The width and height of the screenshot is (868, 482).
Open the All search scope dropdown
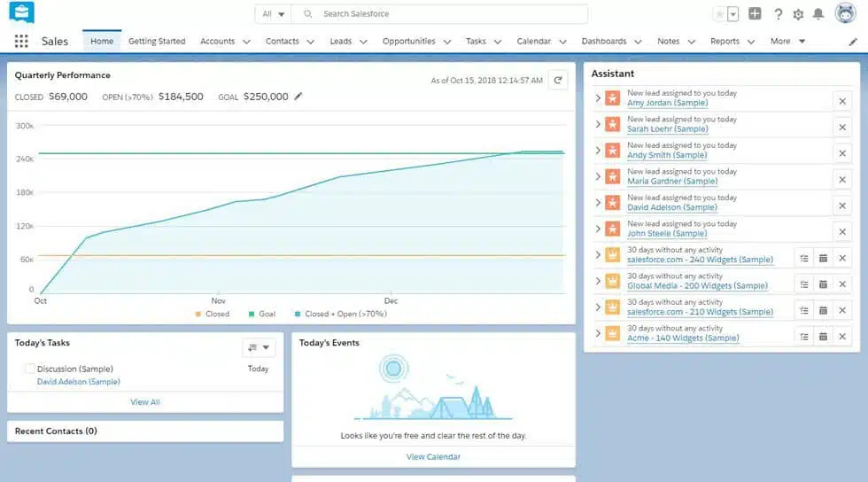[274, 14]
